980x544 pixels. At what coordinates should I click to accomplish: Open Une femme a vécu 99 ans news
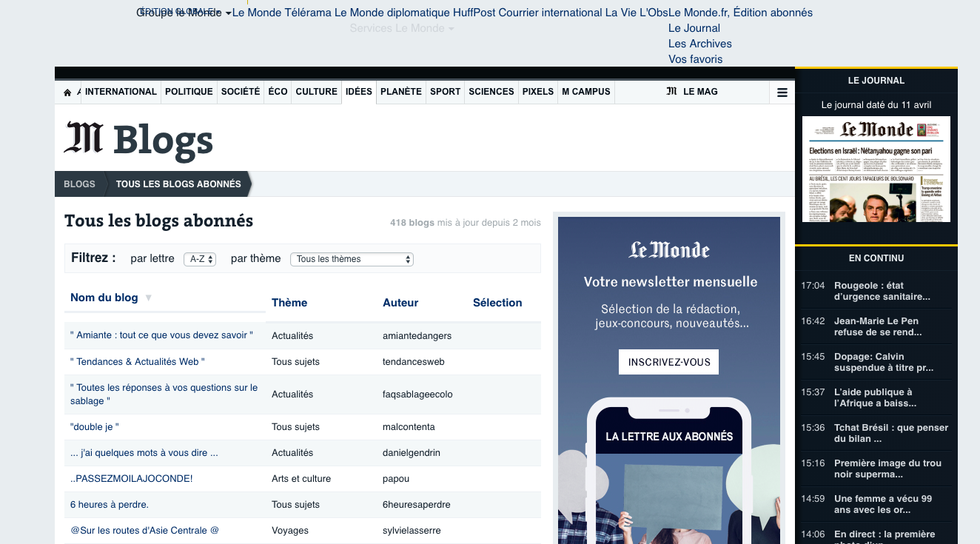click(x=883, y=504)
